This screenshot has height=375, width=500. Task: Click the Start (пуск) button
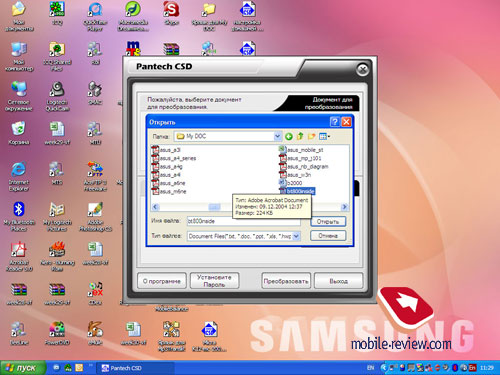(23, 368)
